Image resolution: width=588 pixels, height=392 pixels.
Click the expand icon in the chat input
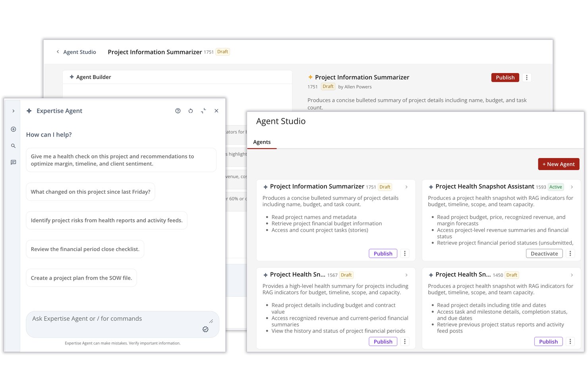click(211, 321)
